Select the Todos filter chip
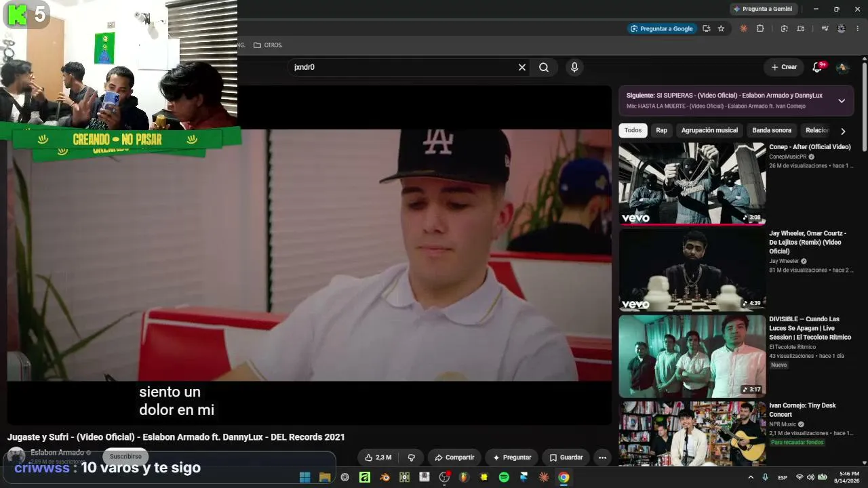Image resolution: width=868 pixels, height=488 pixels. click(x=633, y=130)
